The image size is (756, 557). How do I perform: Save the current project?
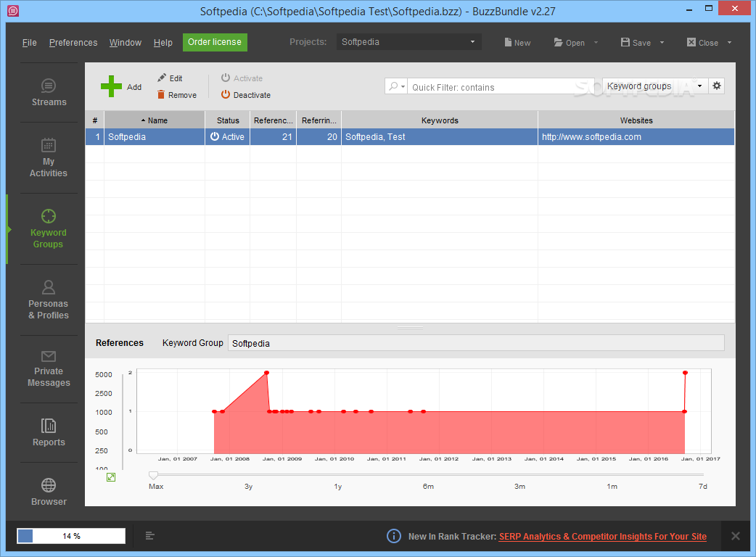coord(636,42)
